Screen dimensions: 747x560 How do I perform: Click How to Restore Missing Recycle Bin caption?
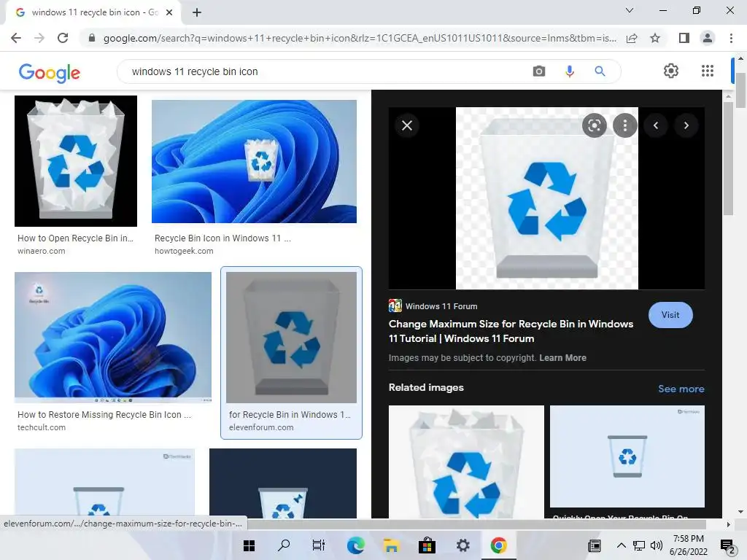click(x=104, y=415)
